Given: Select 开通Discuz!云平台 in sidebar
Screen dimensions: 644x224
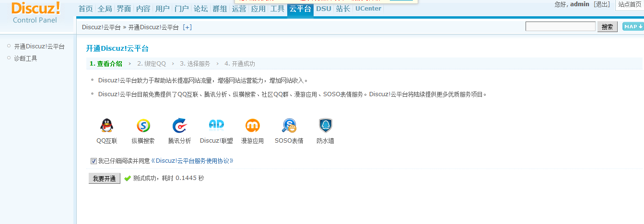Looking at the screenshot, I should point(39,47).
